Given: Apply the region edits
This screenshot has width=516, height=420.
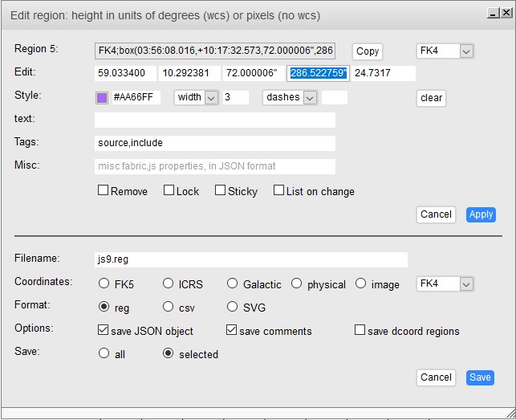Looking at the screenshot, I should [x=481, y=214].
